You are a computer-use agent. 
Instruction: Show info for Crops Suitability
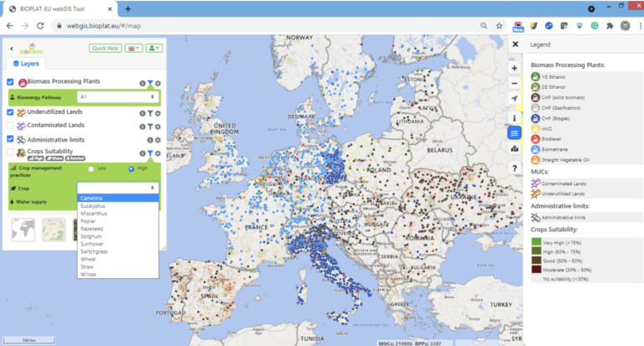pos(142,153)
